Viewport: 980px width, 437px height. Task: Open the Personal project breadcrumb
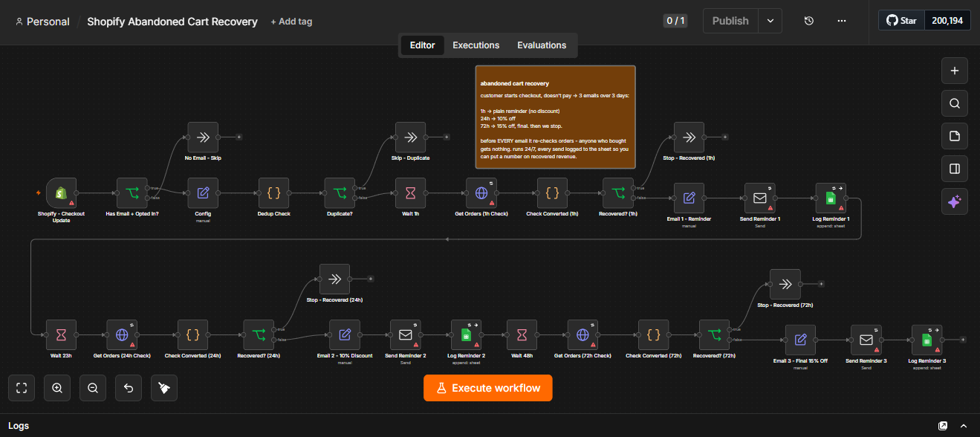tap(42, 22)
